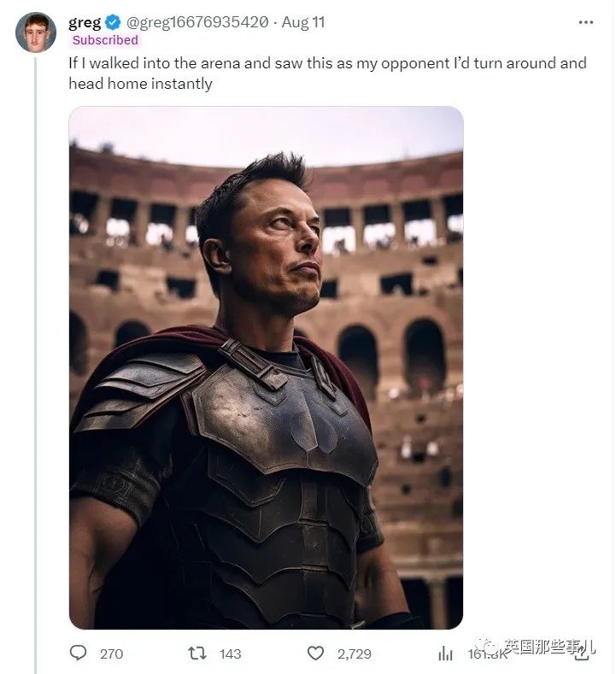
Task: Click the tweet text about the arena
Action: click(x=327, y=73)
